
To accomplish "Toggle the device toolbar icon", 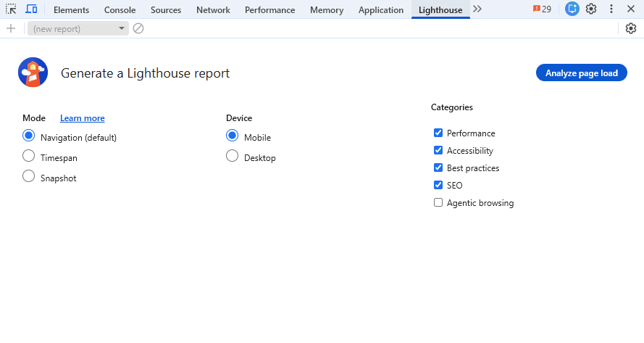I will pyautogui.click(x=31, y=9).
